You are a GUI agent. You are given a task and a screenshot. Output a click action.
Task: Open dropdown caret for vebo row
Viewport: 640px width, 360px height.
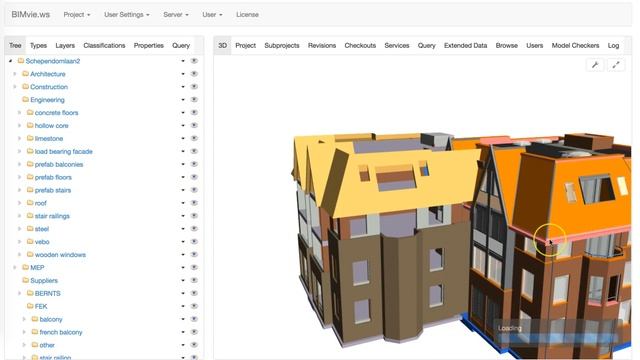tap(183, 242)
